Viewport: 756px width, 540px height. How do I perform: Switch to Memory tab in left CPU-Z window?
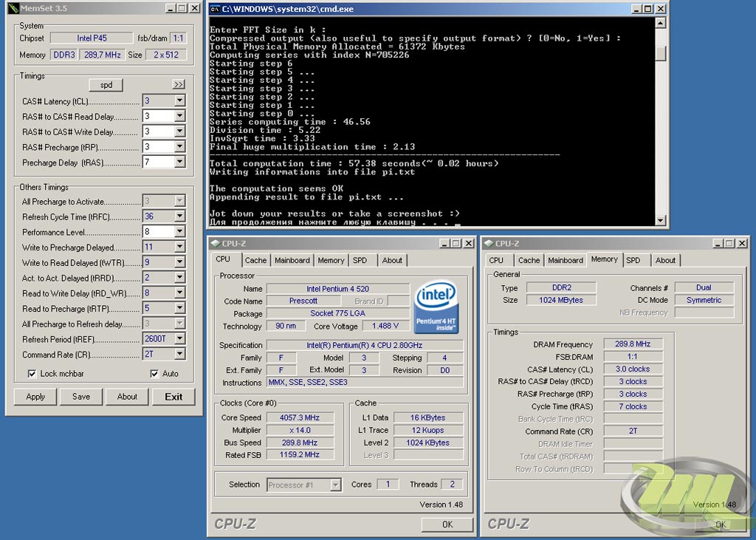coord(331,260)
